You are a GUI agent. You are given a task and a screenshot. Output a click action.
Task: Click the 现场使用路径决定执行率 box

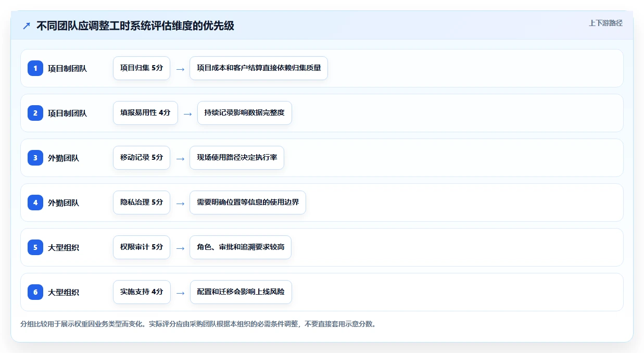[237, 158]
